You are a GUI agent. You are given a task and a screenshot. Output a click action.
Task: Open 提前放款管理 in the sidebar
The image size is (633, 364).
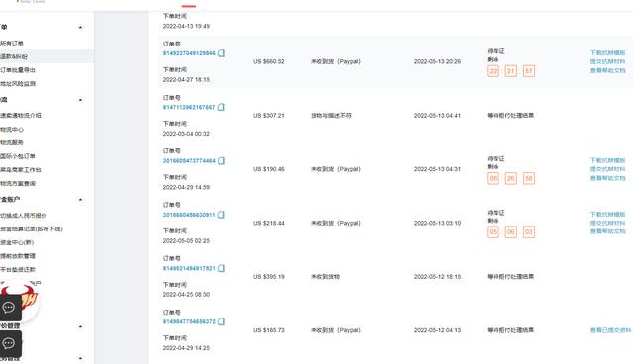18,256
